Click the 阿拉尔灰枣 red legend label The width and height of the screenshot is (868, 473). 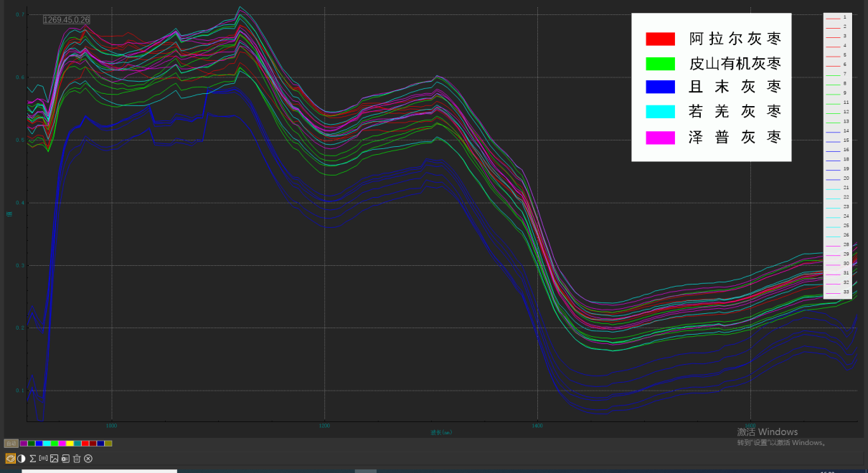(735, 39)
